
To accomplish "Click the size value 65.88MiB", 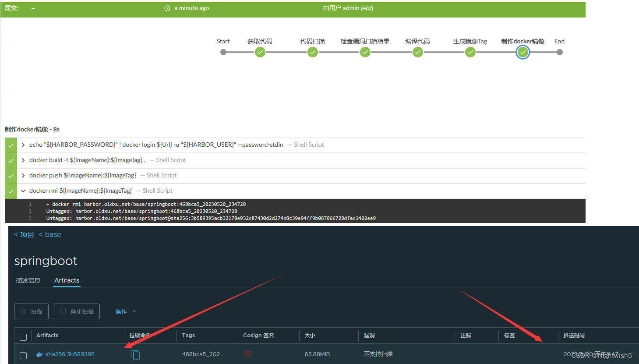I will 317,354.
